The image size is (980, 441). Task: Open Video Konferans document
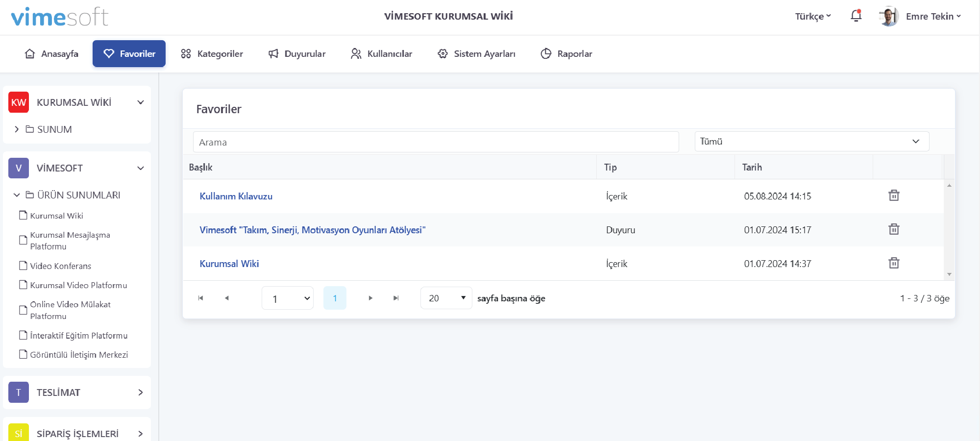tap(55, 266)
